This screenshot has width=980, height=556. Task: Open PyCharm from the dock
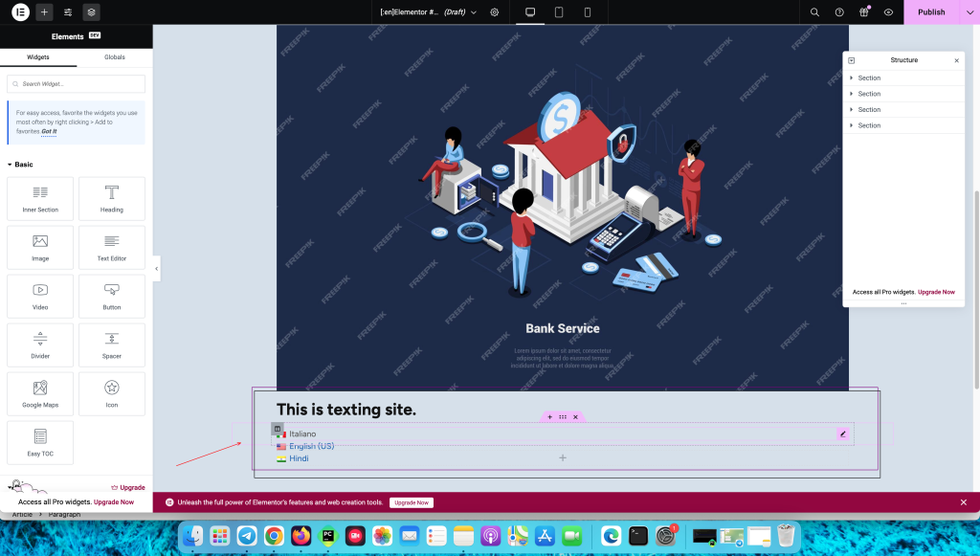pyautogui.click(x=328, y=536)
